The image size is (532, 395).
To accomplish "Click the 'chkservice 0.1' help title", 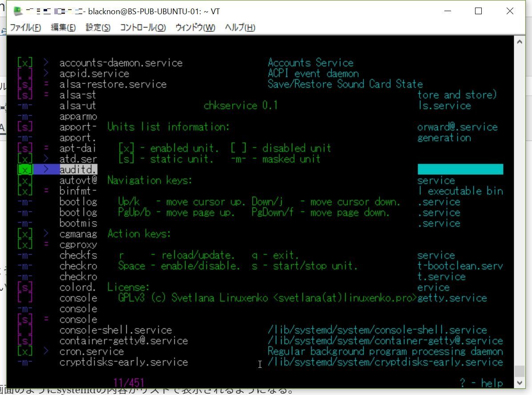I will (x=241, y=105).
